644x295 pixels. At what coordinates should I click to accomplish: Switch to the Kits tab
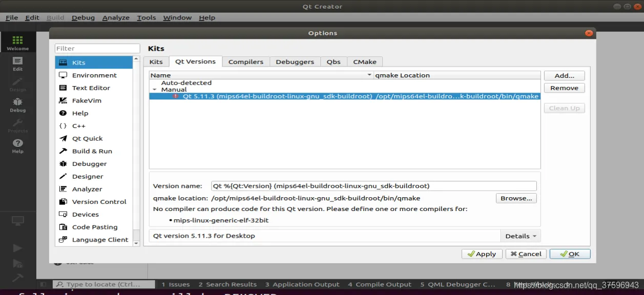(x=156, y=62)
